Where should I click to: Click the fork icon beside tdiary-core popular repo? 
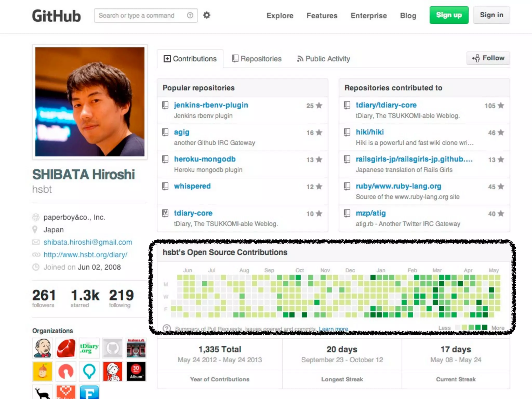(x=165, y=213)
